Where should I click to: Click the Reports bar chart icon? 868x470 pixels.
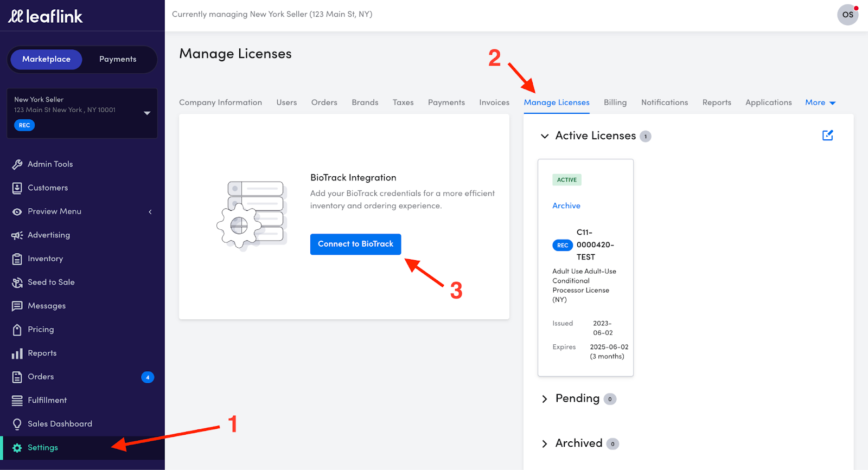[x=17, y=353]
